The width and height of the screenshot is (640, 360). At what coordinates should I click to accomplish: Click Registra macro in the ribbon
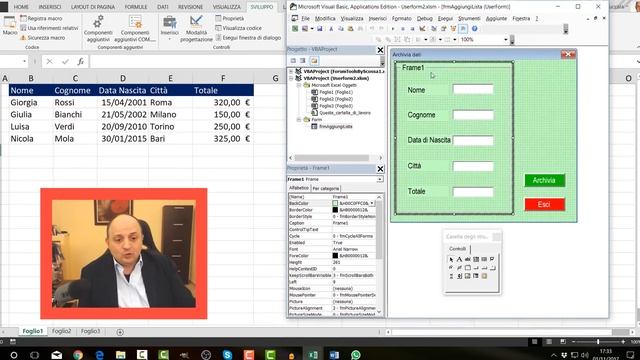click(41, 18)
